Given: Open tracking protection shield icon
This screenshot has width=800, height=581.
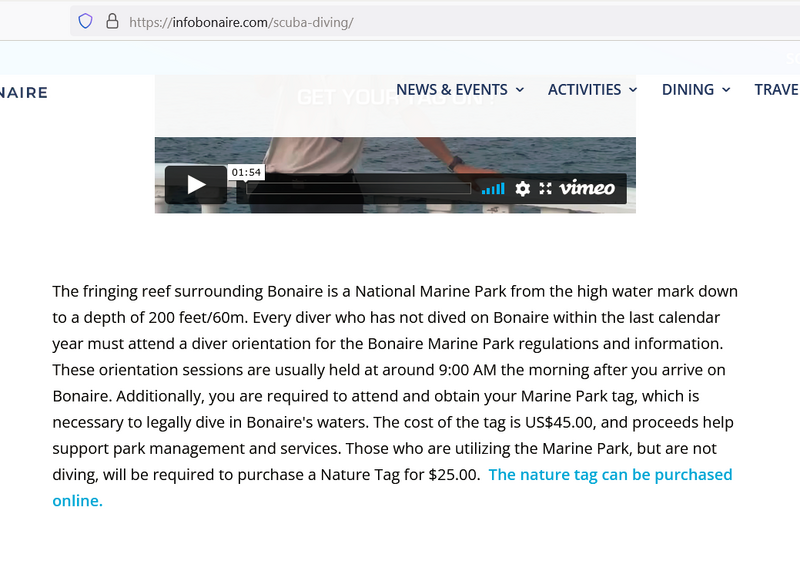Looking at the screenshot, I should click(x=85, y=21).
